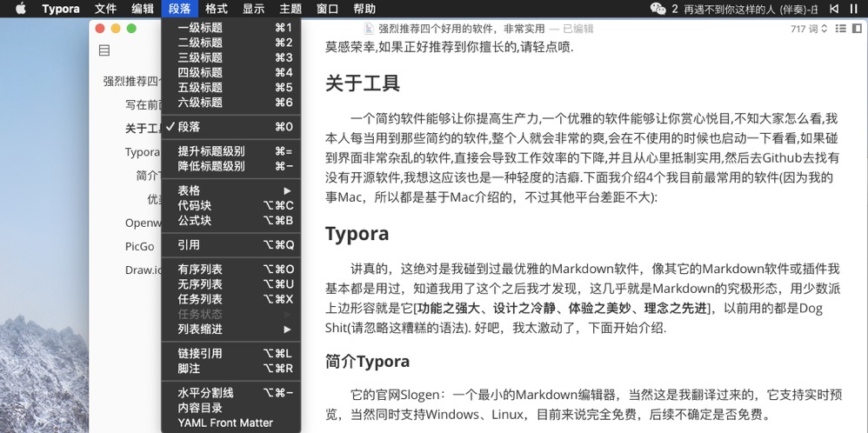Select 提升标题级别
Viewport: 868px width, 433px height.
click(230, 151)
